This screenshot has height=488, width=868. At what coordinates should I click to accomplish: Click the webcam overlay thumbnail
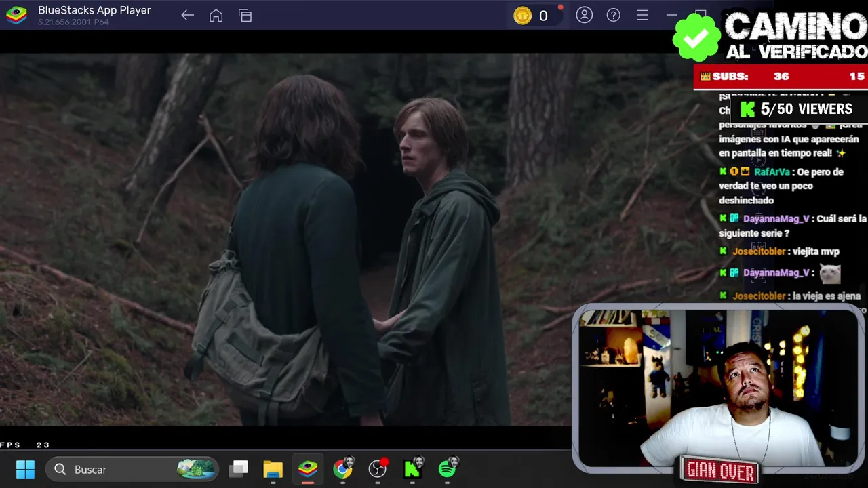click(719, 388)
